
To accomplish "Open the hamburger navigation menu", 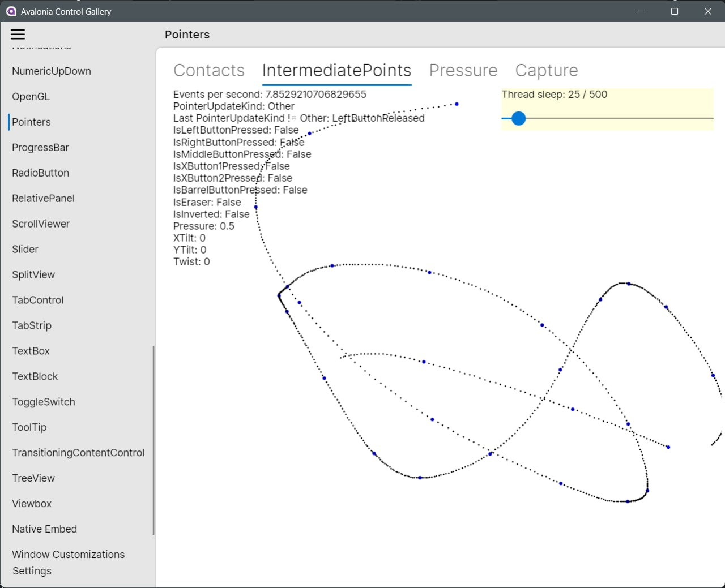I will 18,34.
